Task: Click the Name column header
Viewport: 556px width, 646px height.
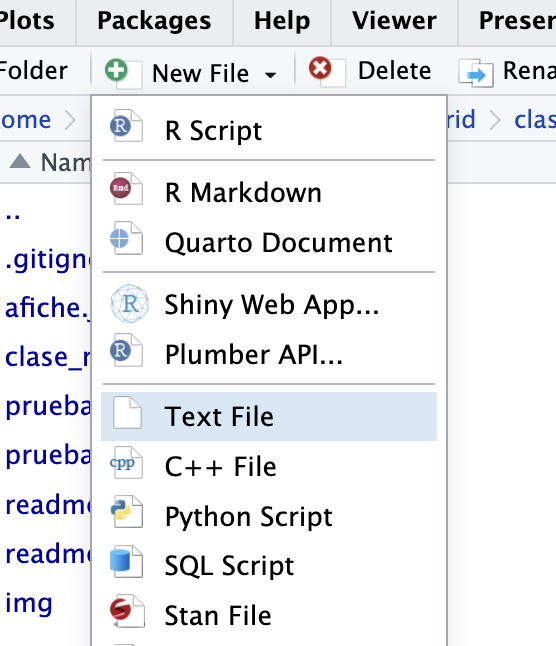Action: point(65,162)
